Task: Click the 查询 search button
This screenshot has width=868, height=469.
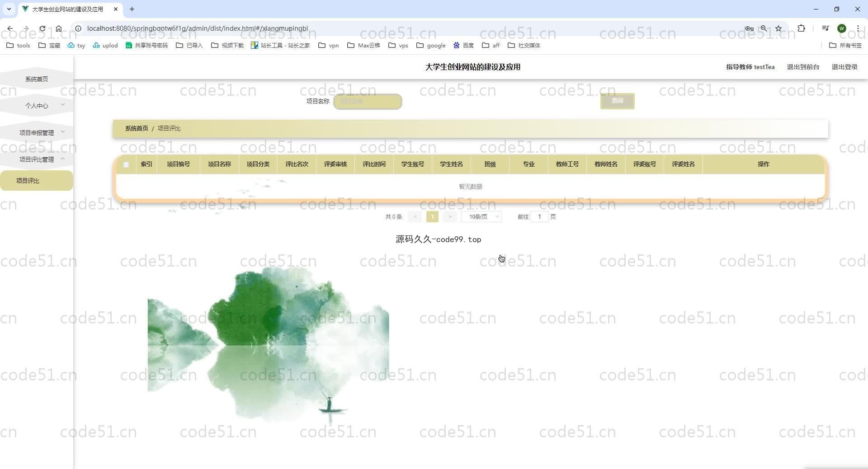Action: pyautogui.click(x=617, y=101)
